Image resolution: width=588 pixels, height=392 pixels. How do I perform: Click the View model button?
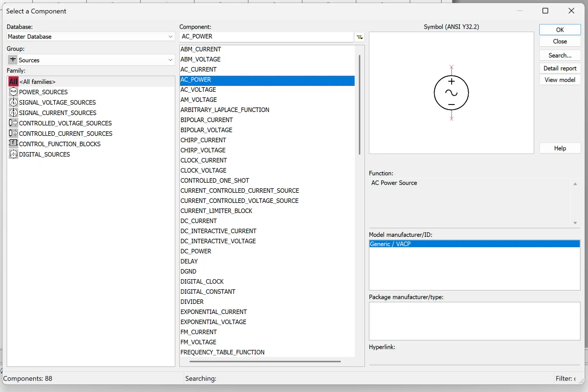[x=560, y=80]
